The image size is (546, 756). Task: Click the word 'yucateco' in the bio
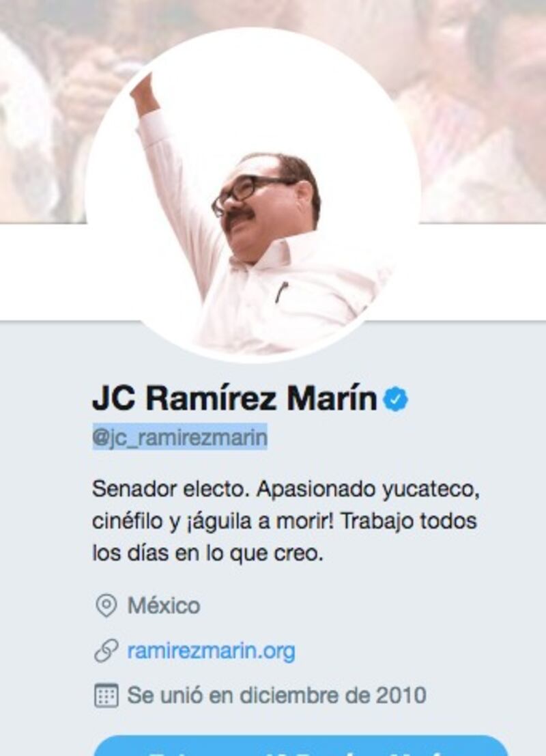tap(431, 490)
